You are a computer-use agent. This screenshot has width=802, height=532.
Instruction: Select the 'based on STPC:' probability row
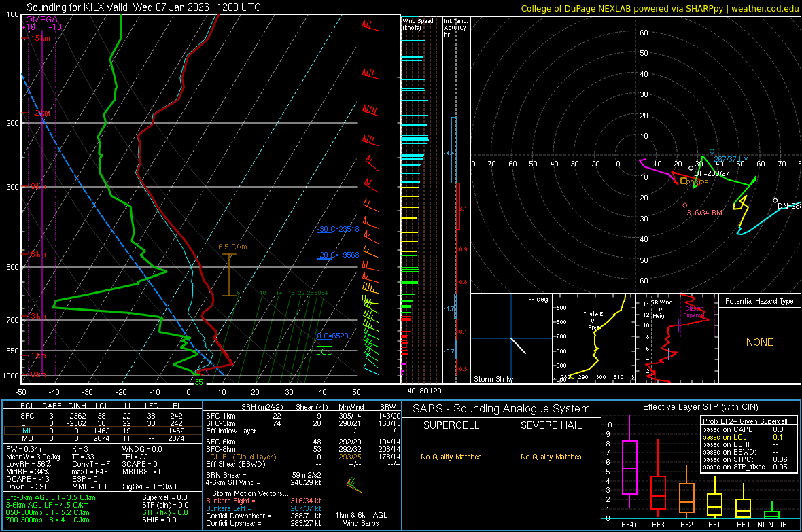[745, 459]
